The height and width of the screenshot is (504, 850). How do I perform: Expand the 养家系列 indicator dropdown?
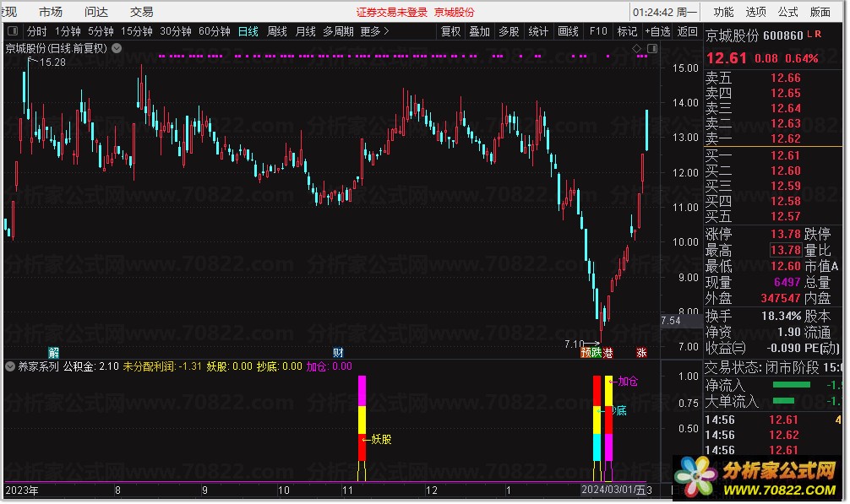(x=10, y=366)
